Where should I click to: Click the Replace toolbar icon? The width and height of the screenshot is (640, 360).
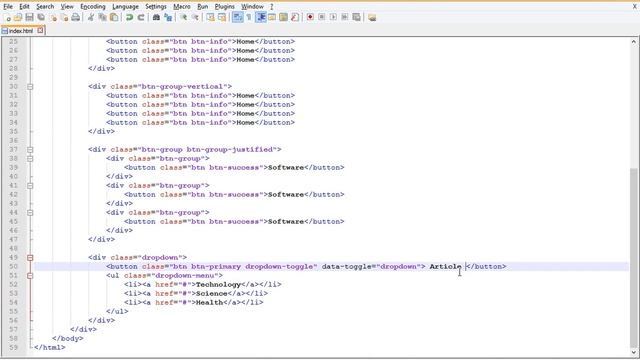[x=168, y=18]
